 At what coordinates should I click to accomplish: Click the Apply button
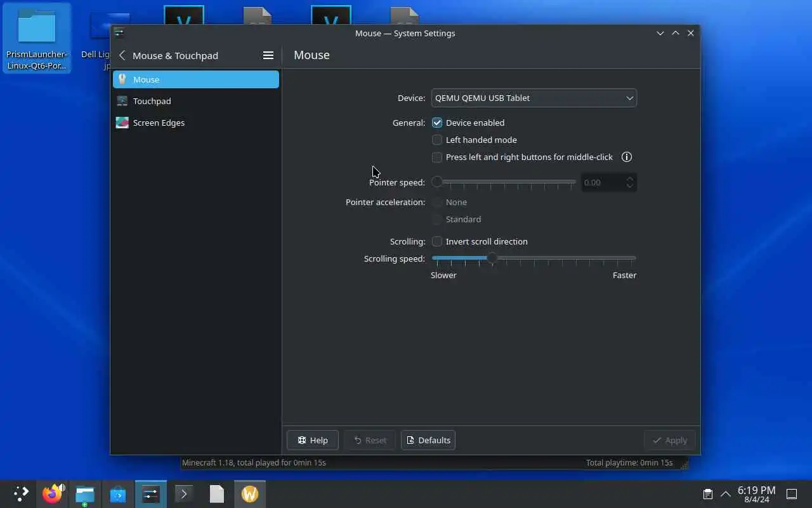point(670,440)
